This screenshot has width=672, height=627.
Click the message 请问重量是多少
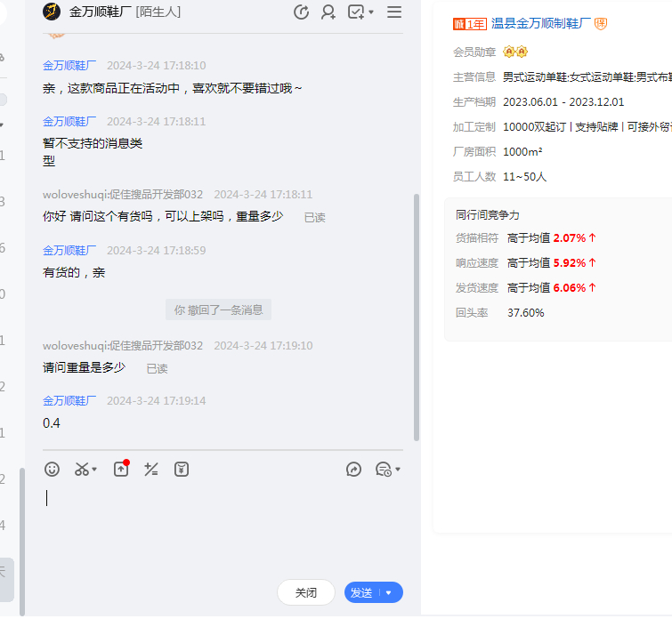pyautogui.click(x=84, y=367)
